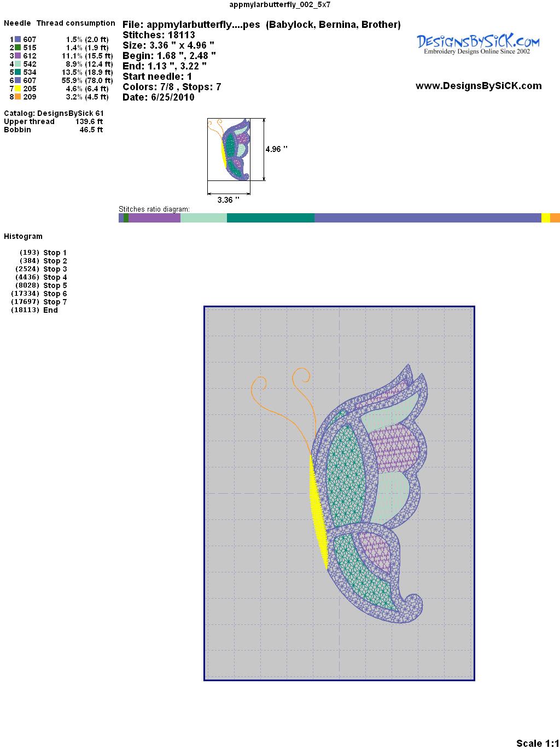This screenshot has width=560, height=749.
Task: Select the longest blue segment in stitches ratio bar
Action: tap(427, 218)
